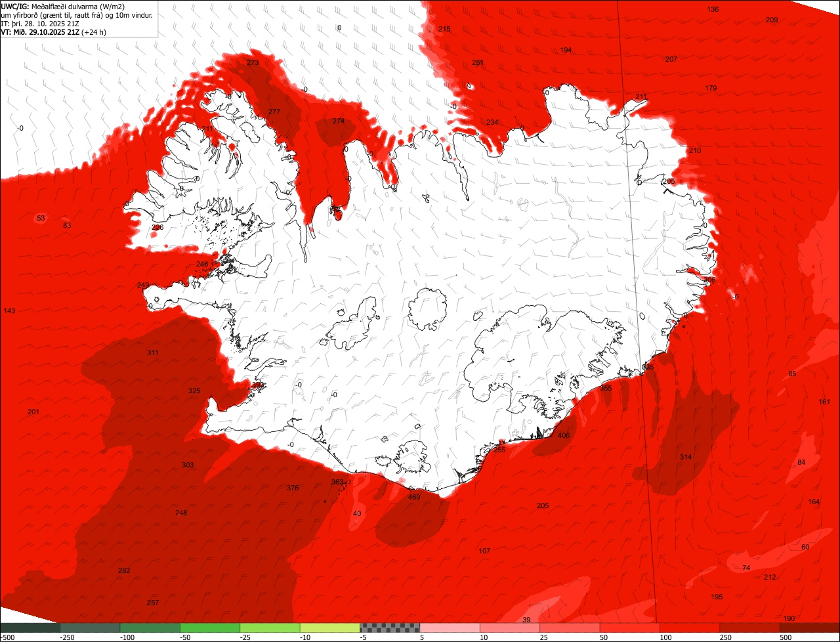Select the red legend swatch between 100 and 250

(x=690, y=628)
